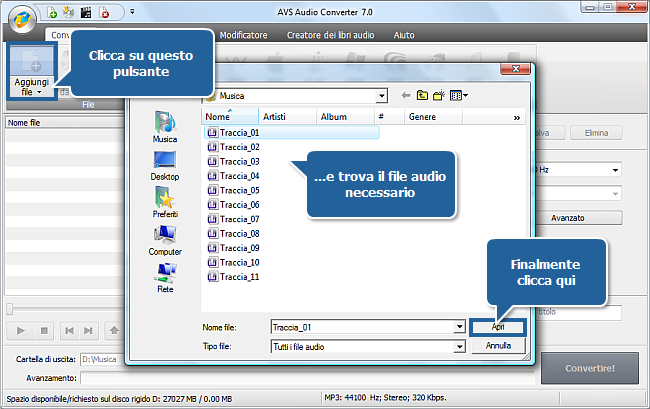Screen dimensions: 650x409
Task: Click the remove file quick-access icon
Action: pyautogui.click(x=104, y=12)
